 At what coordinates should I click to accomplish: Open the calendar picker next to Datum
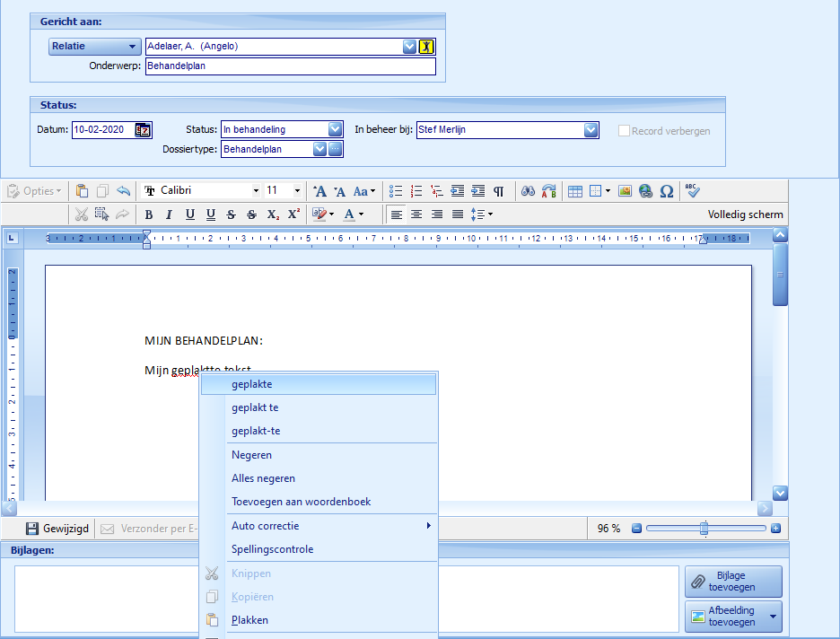tap(143, 130)
